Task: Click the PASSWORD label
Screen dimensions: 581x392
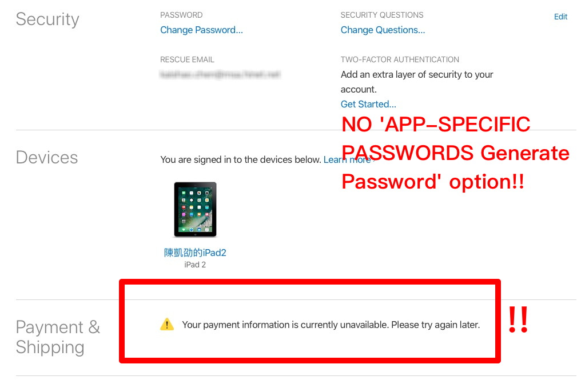Action: tap(181, 15)
